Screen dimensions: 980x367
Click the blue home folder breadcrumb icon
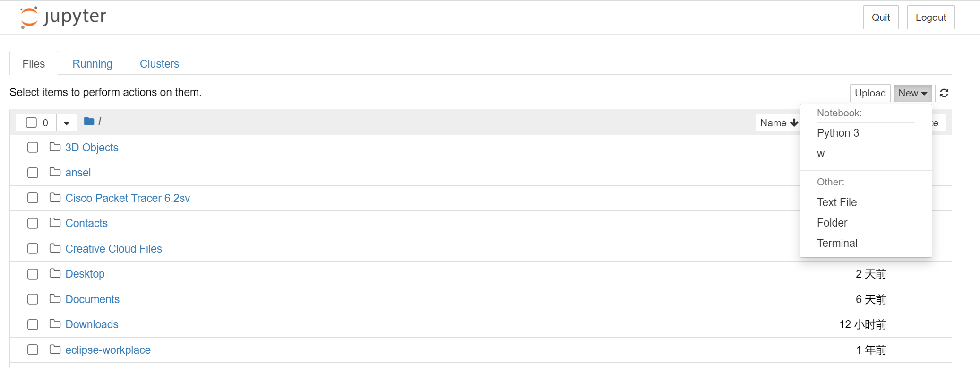89,122
